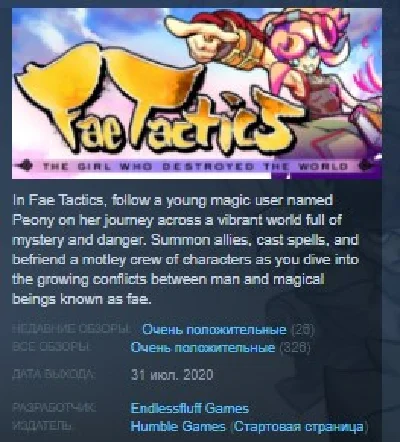Click the all reviews count (328)
This screenshot has height=442, width=400.
click(x=295, y=348)
